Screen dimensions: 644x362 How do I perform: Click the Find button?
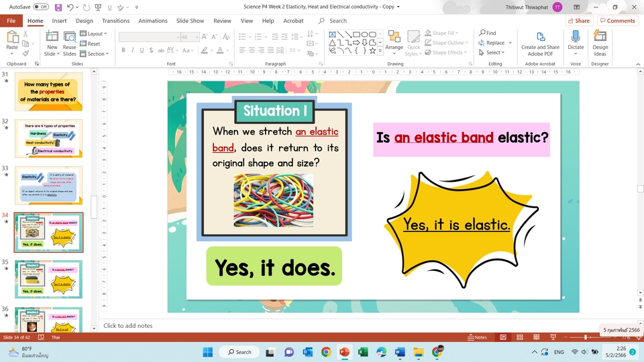(x=488, y=33)
